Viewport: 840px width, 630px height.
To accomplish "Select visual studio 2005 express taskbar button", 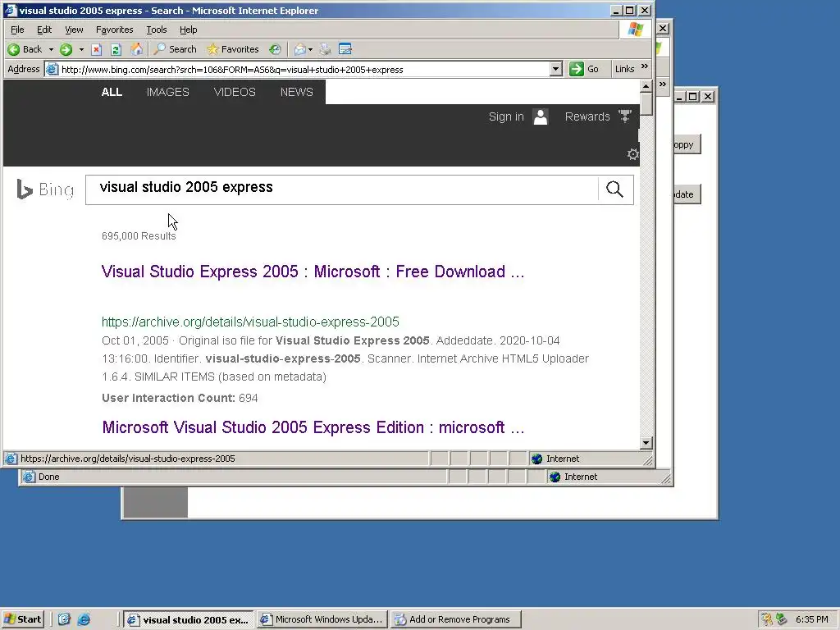I will coord(189,620).
